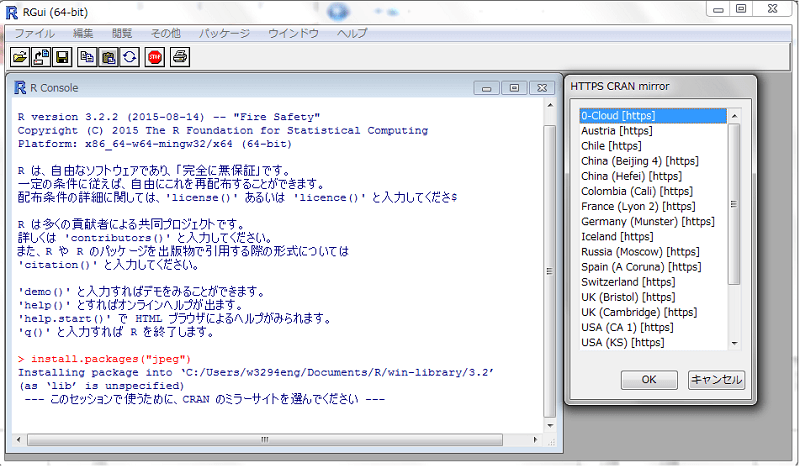The height and width of the screenshot is (468, 800).
Task: Select Colombia (Cali) [https] mirror
Action: 653,191
